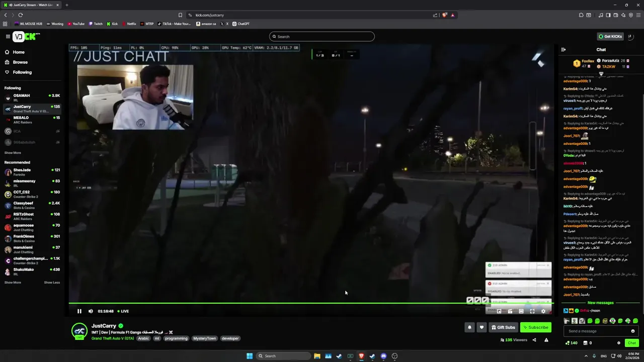Viewport: 644px width, 362px height.
Task: Open the FoxRex top gifter entry
Action: coord(584,63)
